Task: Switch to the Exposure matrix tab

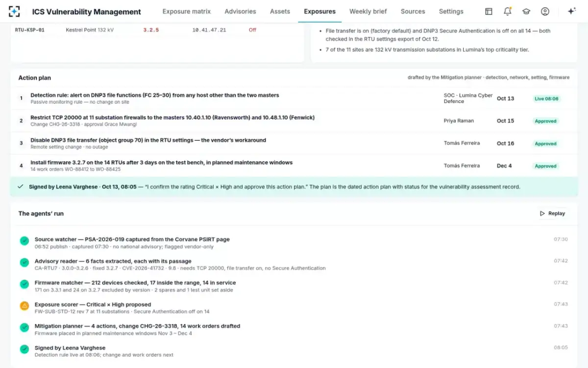Action: coord(187,11)
